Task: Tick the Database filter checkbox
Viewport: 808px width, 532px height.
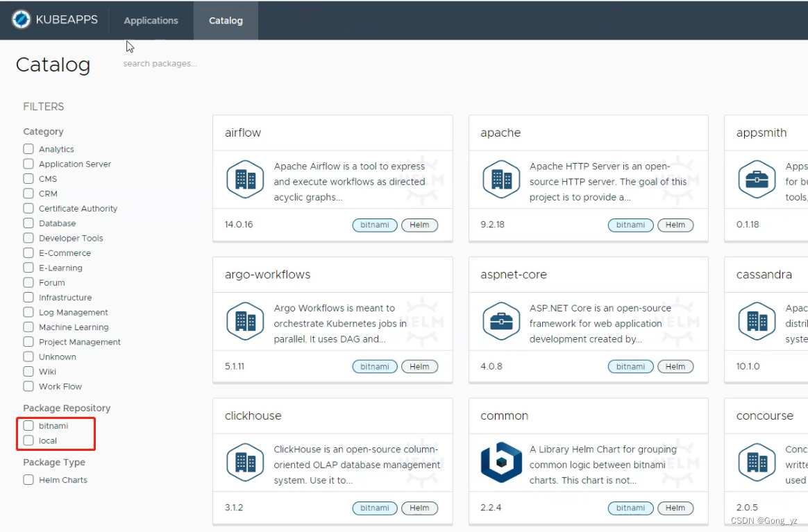Action: [28, 223]
